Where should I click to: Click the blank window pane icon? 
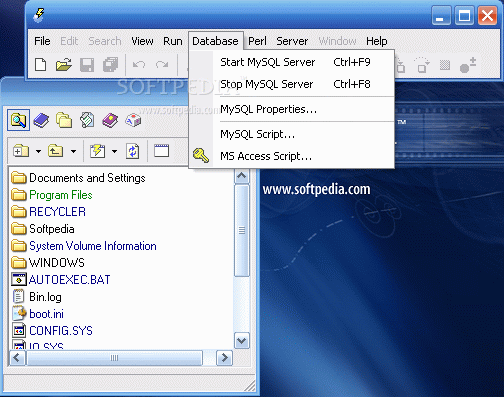tap(161, 151)
